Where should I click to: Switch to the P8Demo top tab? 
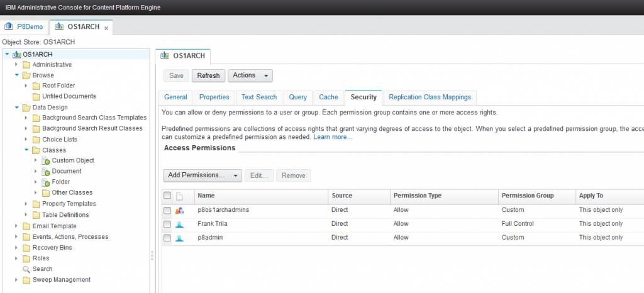click(x=25, y=26)
